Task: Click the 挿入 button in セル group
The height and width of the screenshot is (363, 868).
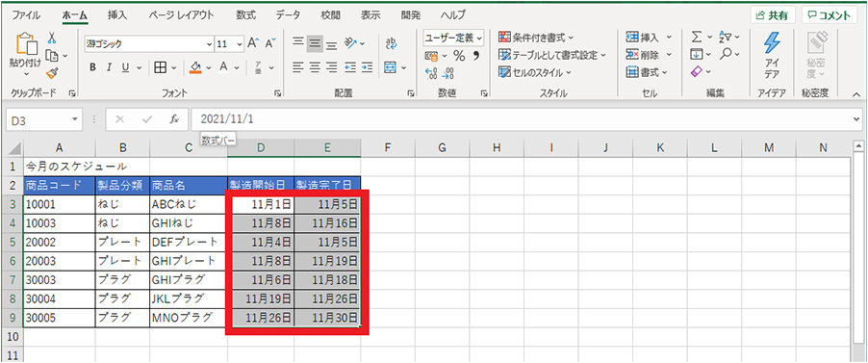Action: point(649,38)
